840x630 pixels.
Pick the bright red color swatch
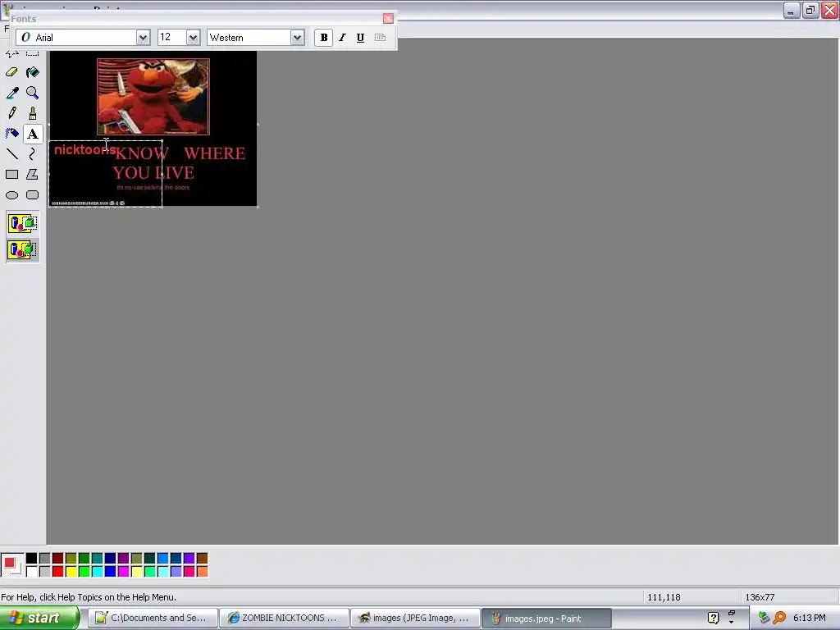pyautogui.click(x=58, y=572)
